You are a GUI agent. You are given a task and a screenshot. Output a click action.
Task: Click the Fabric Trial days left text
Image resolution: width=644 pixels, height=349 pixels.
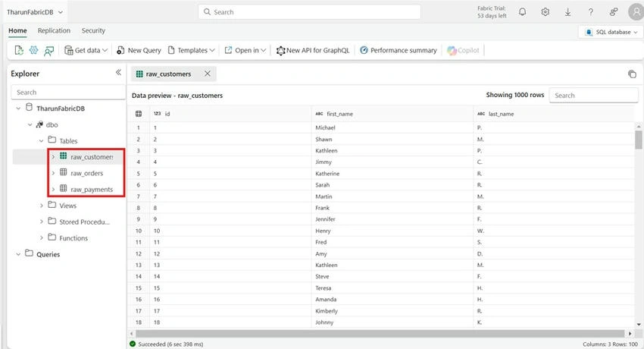tap(492, 12)
